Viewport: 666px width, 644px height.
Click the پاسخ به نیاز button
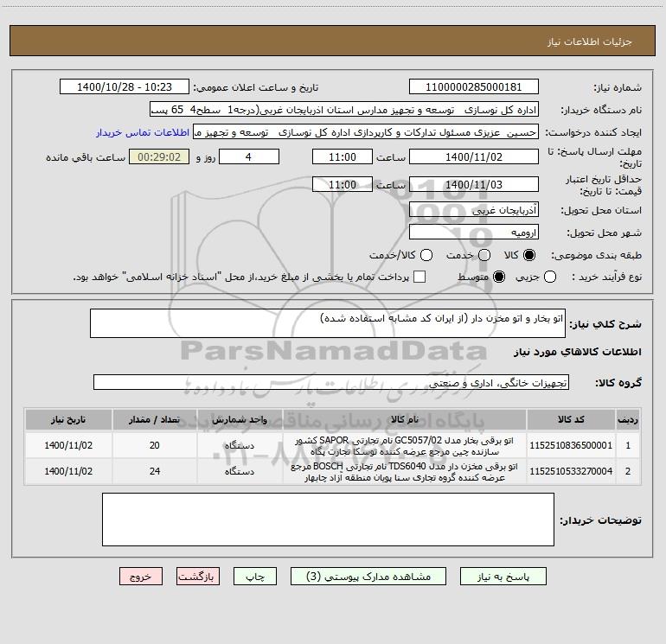click(x=503, y=577)
